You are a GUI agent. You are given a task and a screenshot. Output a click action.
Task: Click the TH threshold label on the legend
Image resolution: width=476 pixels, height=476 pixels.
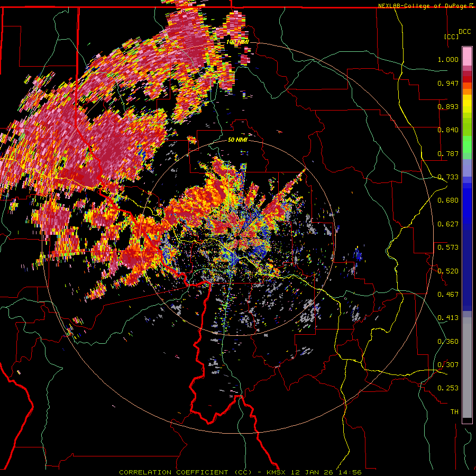(x=454, y=412)
